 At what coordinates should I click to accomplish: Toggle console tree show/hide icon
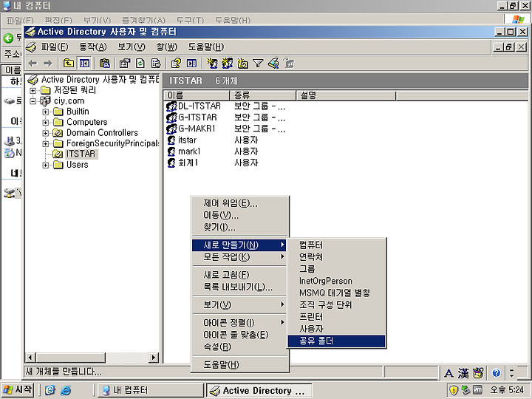[x=84, y=64]
